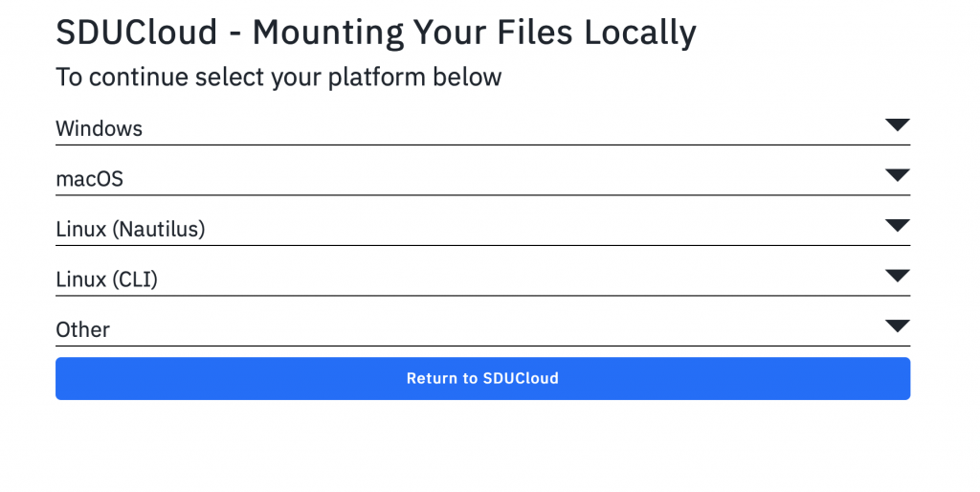
Task: Click the triangle arrow beside Windows
Action: pyautogui.click(x=897, y=125)
